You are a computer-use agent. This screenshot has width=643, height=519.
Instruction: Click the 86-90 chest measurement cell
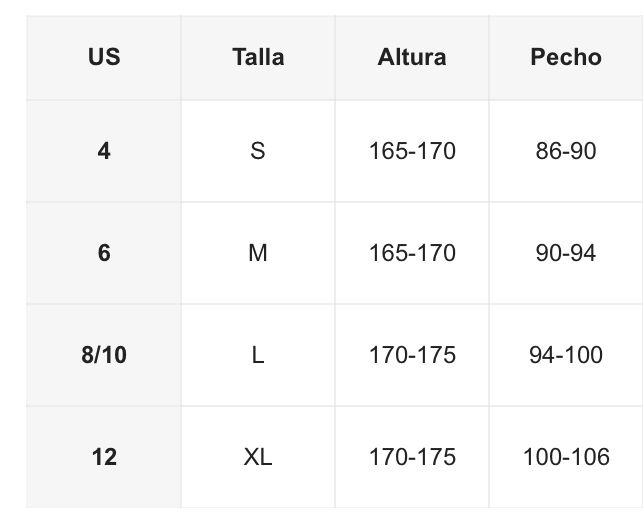coord(566,151)
